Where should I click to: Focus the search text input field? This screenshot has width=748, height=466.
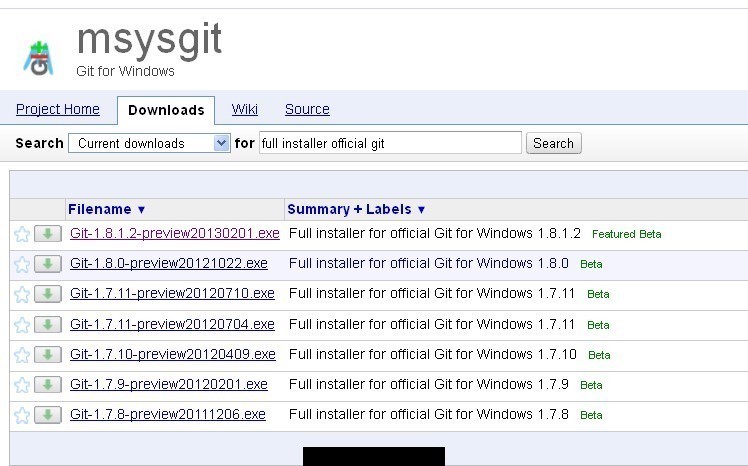[390, 143]
